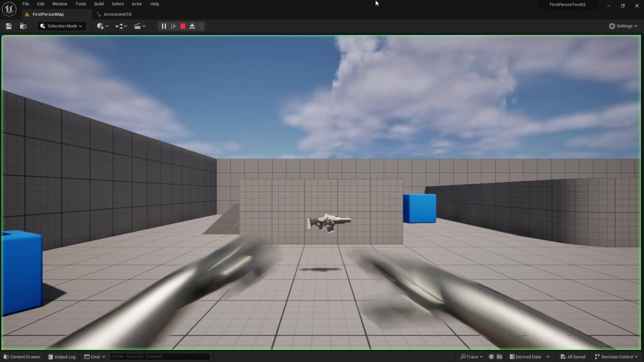The width and height of the screenshot is (644, 362).
Task: Open the play options three-dot menu
Action: point(202,26)
